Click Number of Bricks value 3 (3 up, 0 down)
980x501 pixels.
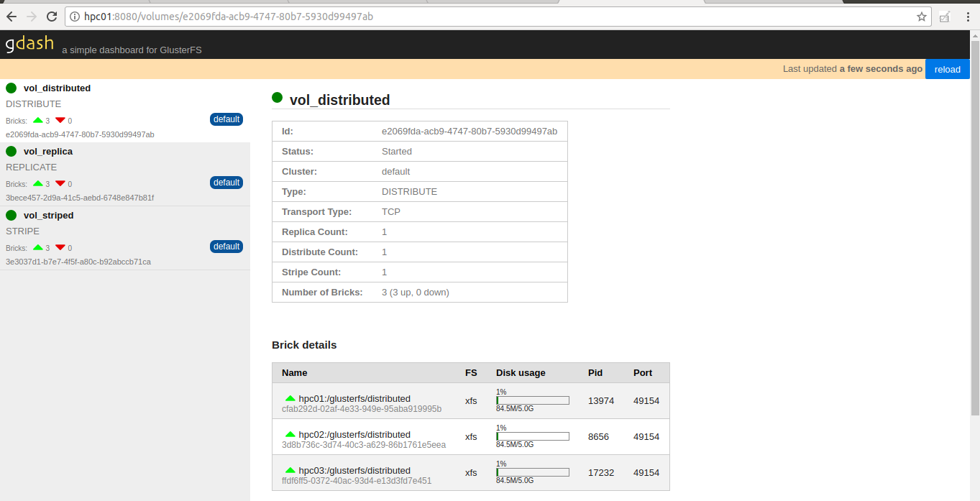[x=416, y=292]
